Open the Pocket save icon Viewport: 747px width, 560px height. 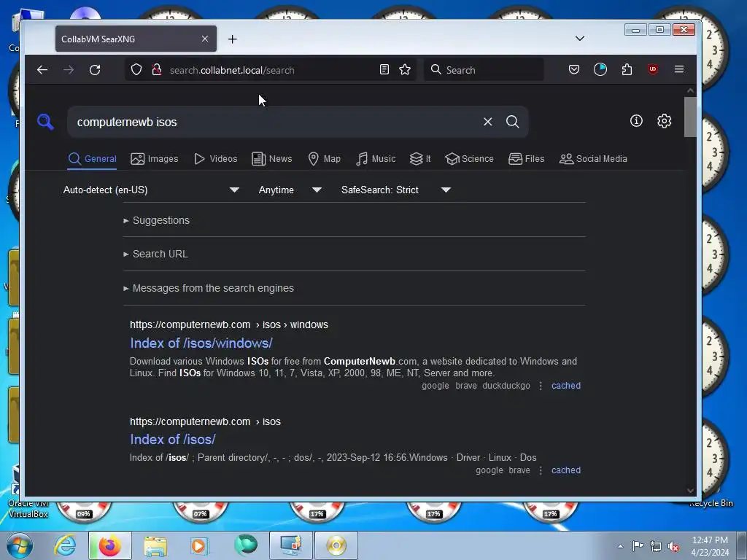[574, 69]
